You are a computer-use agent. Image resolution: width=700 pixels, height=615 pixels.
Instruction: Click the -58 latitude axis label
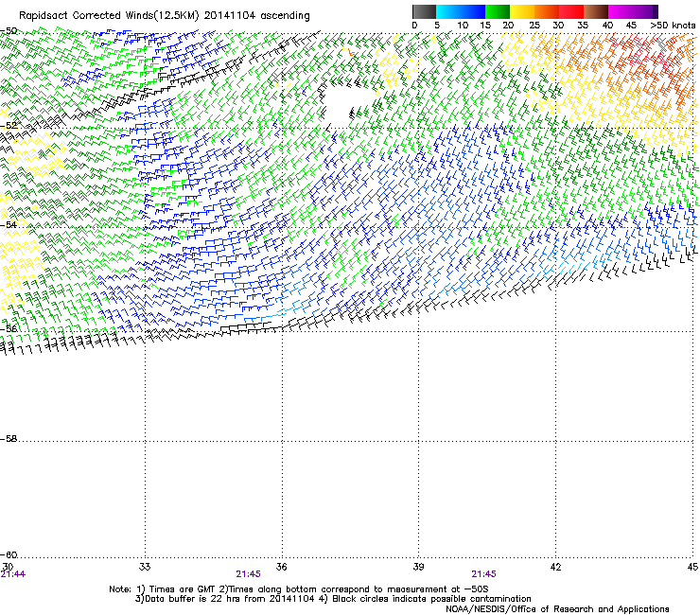pyautogui.click(x=9, y=439)
